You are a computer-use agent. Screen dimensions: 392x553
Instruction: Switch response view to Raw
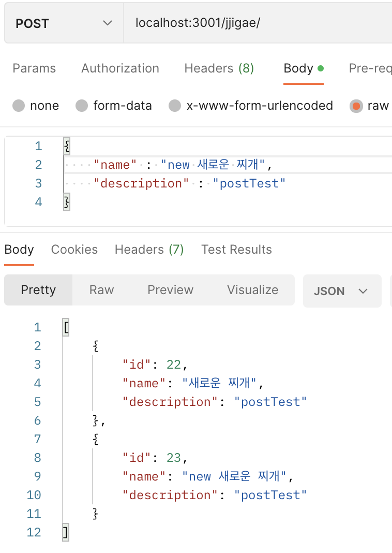[x=101, y=290]
